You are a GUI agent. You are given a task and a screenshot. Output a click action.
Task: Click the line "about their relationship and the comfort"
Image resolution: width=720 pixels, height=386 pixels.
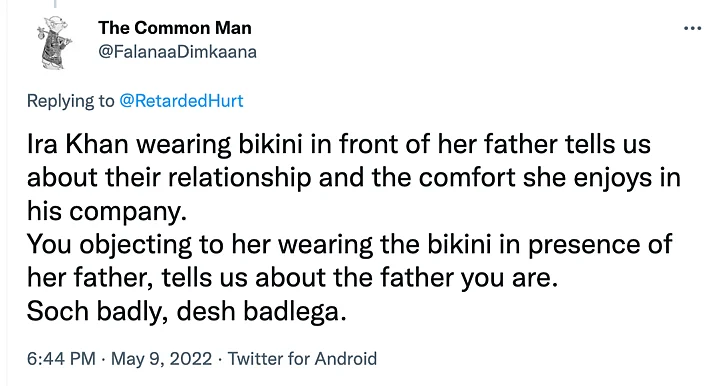(354, 178)
